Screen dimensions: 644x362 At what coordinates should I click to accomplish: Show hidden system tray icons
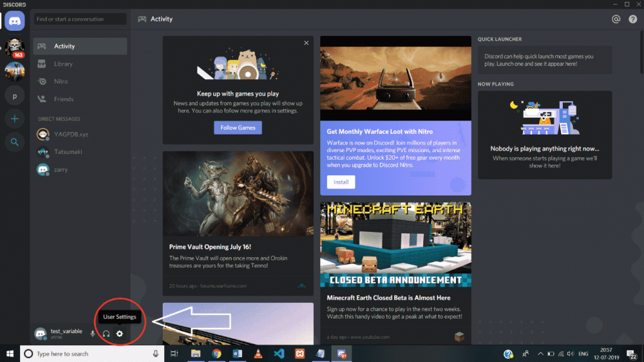(x=540, y=353)
